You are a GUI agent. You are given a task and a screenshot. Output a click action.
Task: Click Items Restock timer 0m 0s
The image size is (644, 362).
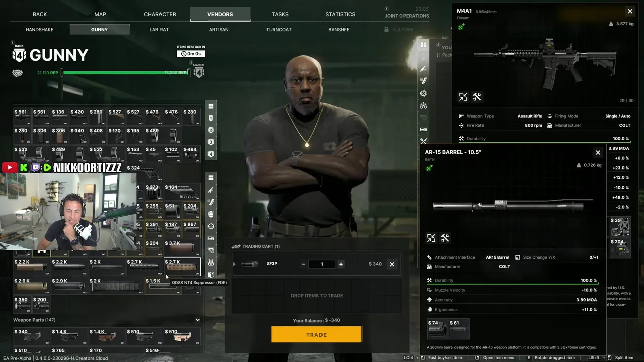click(191, 54)
